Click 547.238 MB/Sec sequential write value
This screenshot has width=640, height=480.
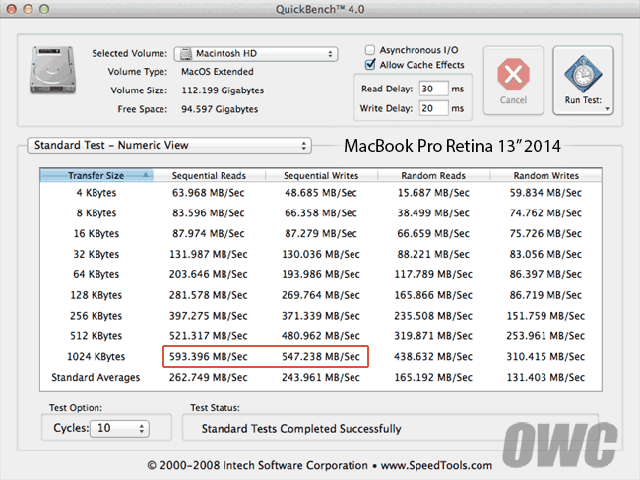point(321,357)
